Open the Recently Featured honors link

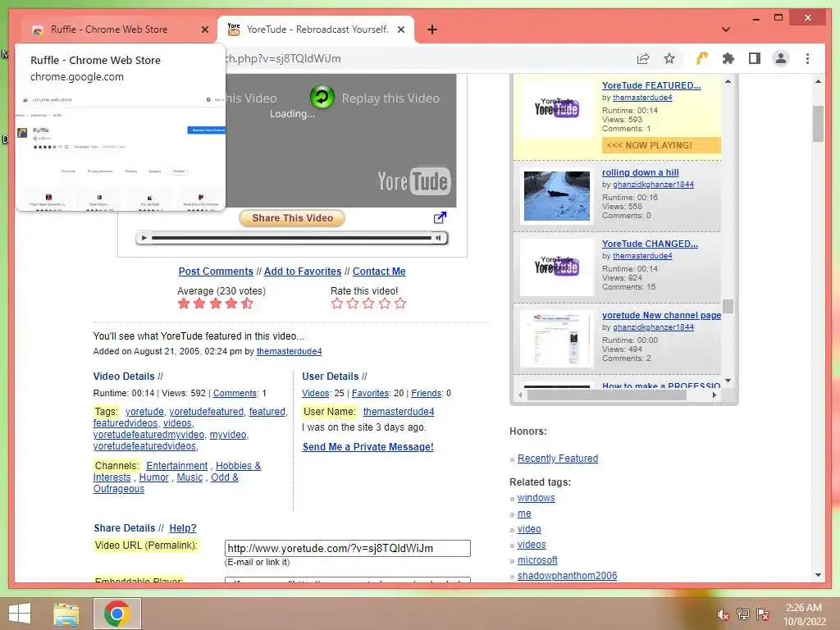[558, 458]
